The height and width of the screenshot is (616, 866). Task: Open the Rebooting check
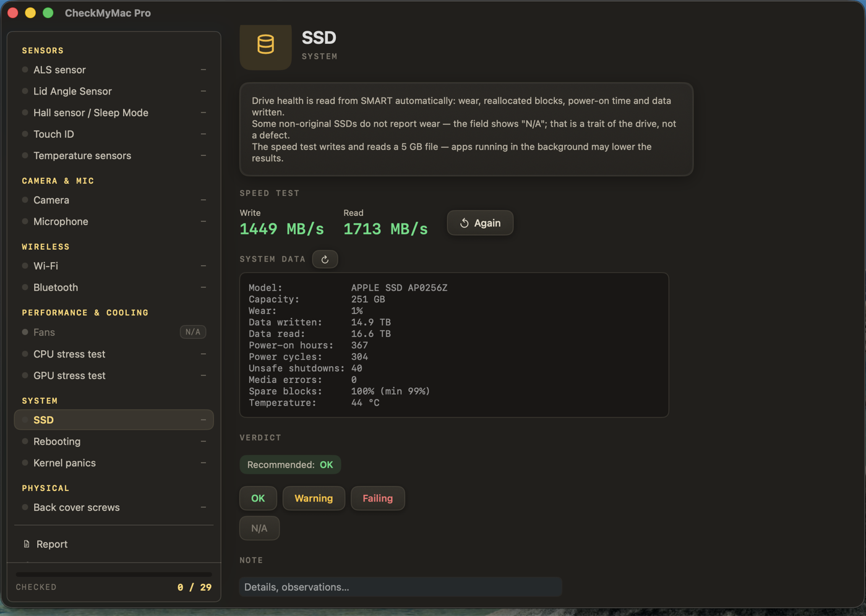tap(114, 442)
